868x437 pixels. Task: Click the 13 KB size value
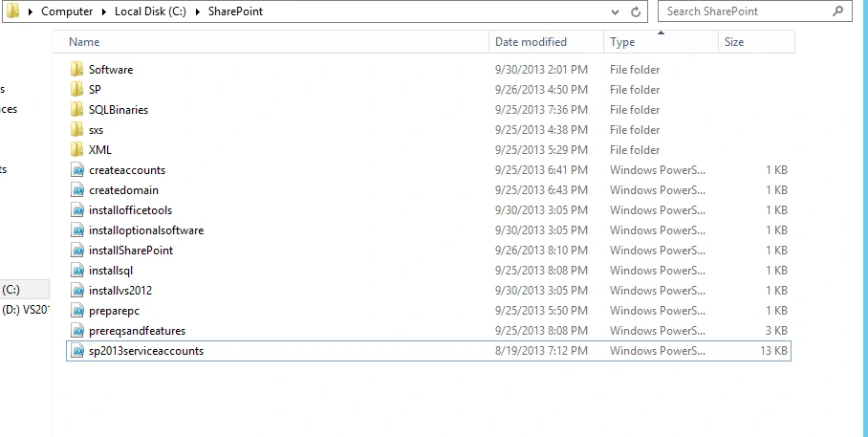click(774, 351)
